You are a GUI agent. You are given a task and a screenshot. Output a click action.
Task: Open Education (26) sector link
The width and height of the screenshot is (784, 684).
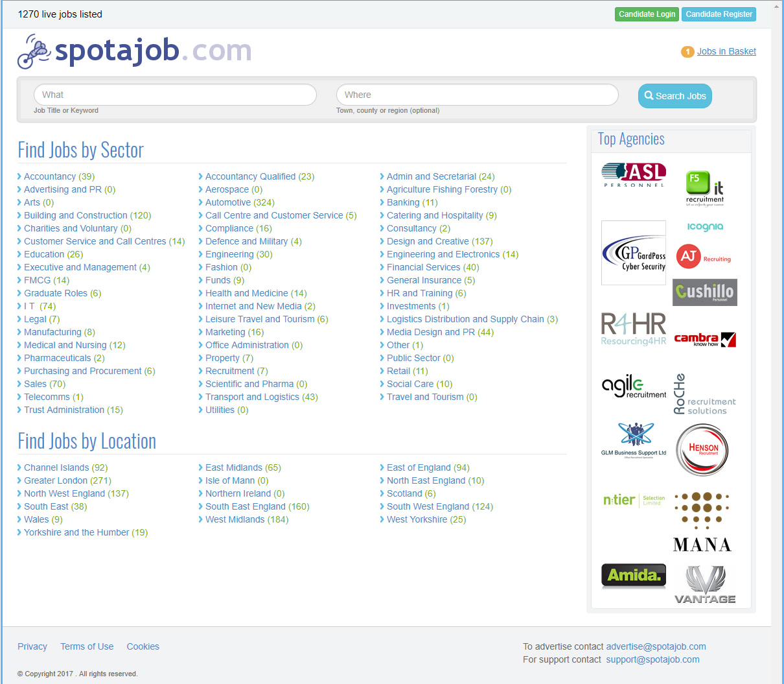point(53,254)
